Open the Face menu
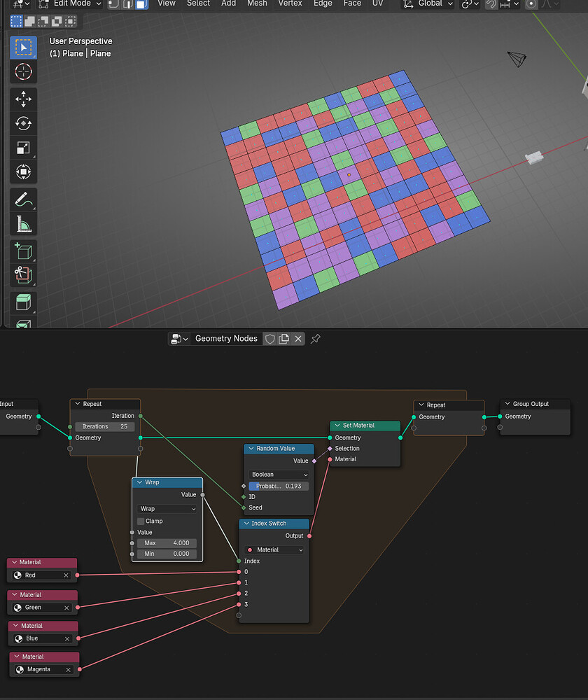588x700 pixels. (352, 3)
